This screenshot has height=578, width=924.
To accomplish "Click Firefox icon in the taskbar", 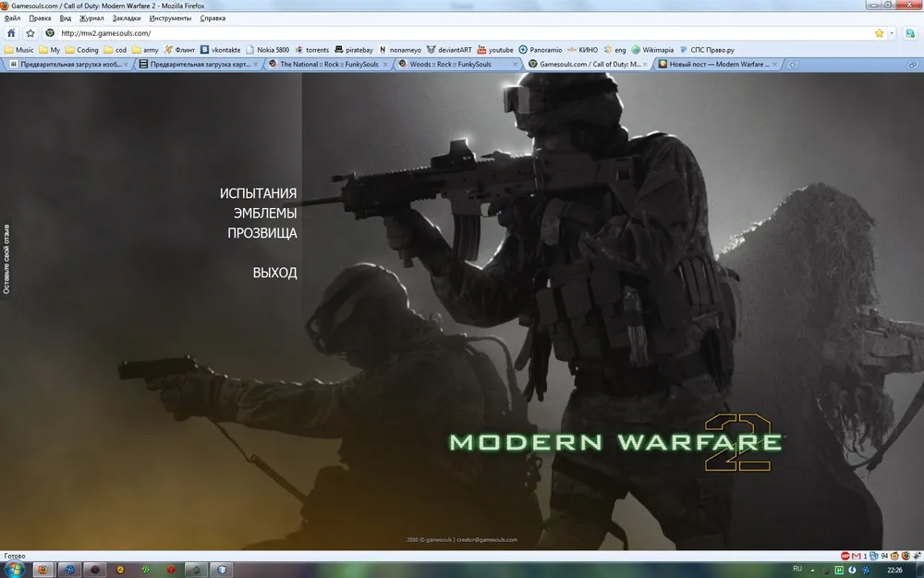I will [x=42, y=569].
